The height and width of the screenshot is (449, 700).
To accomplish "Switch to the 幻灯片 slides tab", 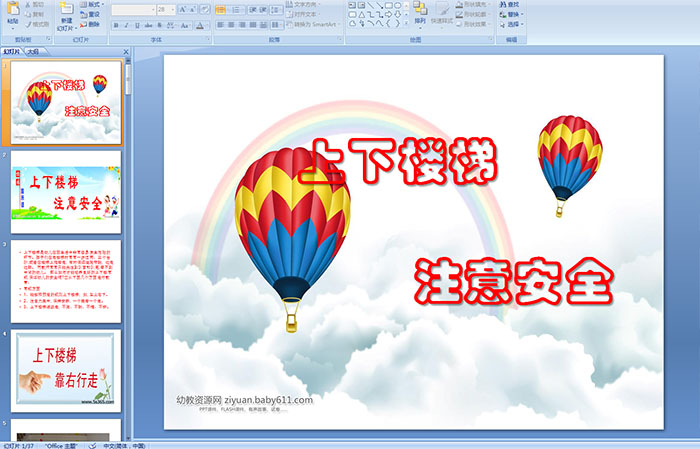I will point(12,52).
